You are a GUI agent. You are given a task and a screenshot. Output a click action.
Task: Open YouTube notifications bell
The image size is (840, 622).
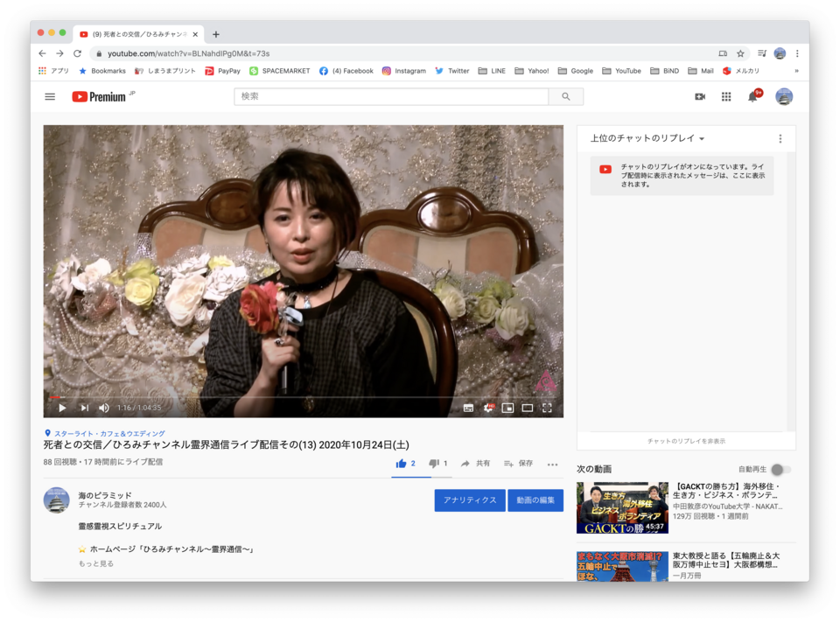(x=751, y=96)
